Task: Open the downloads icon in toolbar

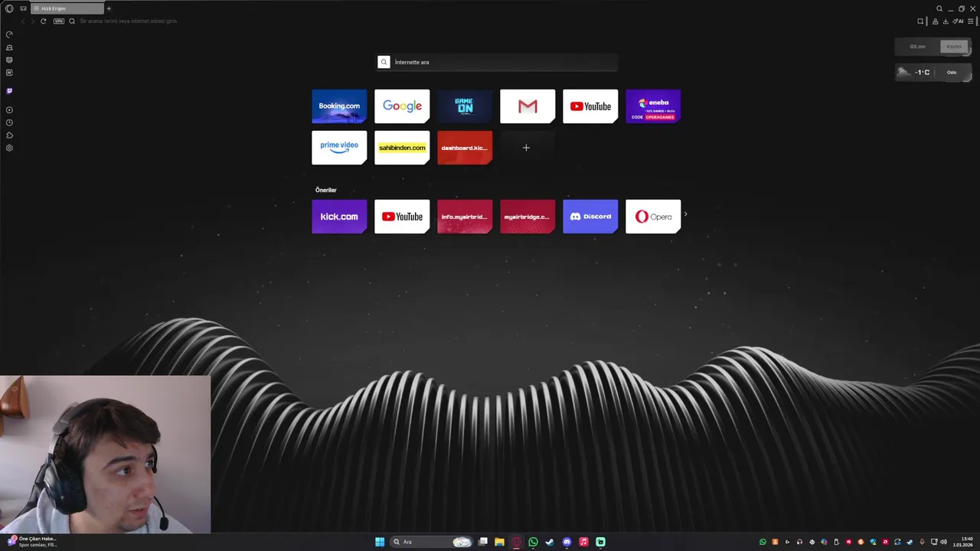Action: click(x=946, y=21)
